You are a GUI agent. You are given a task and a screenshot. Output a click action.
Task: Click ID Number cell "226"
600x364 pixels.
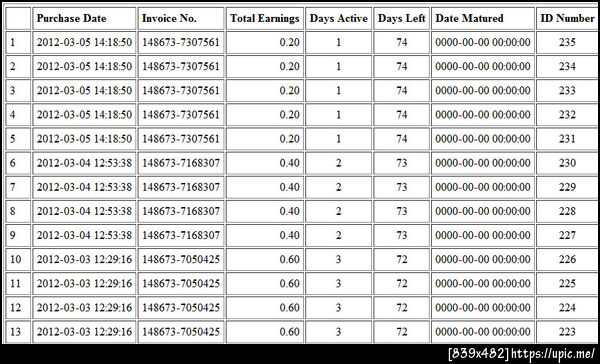568,260
